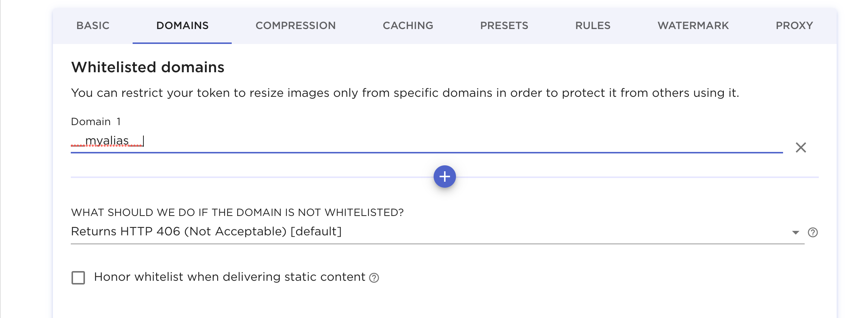Open the PROXY tab

(794, 26)
